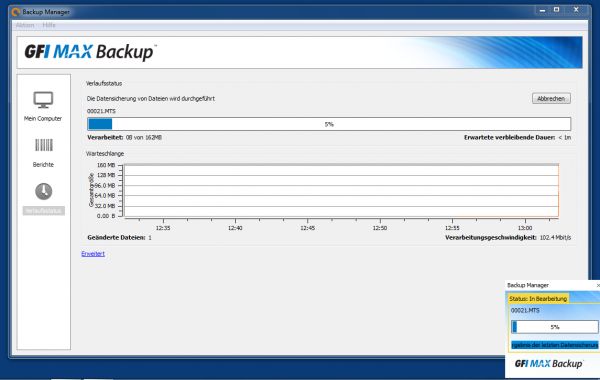Close the main Backup Manager window
600x380 pixels.
(576, 10)
